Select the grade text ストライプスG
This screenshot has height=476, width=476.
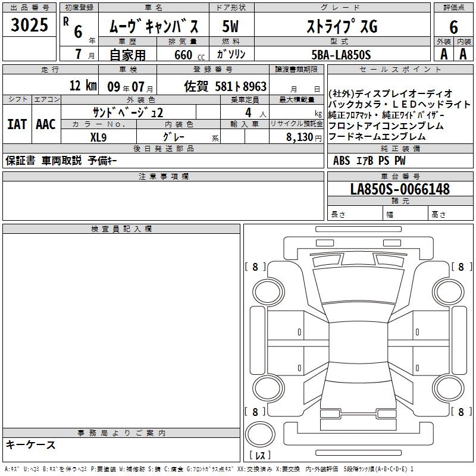click(342, 26)
